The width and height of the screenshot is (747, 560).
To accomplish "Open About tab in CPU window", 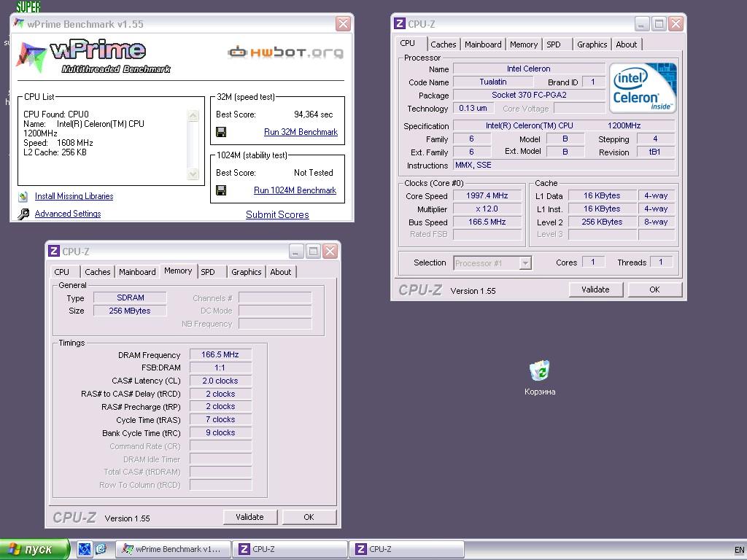I will (626, 44).
